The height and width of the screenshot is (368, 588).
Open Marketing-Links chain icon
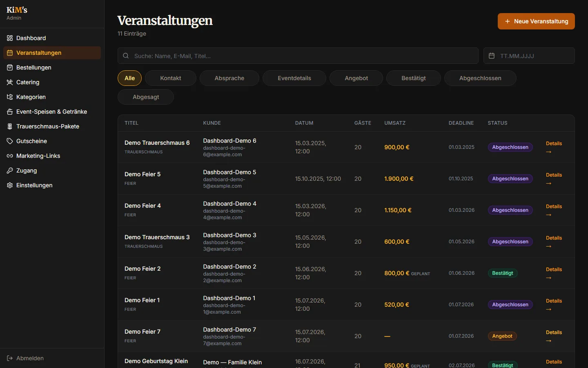(x=10, y=156)
